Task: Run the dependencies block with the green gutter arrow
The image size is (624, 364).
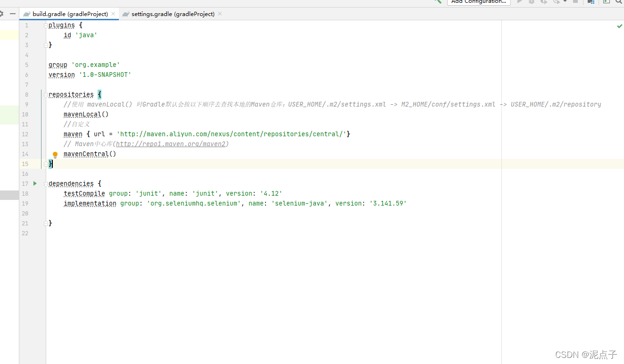Action: tap(35, 183)
